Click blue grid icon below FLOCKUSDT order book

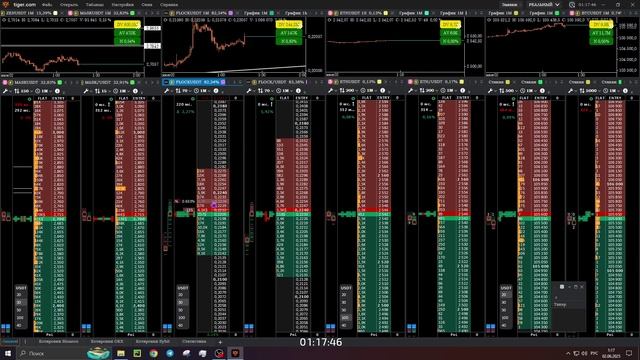(x=167, y=327)
